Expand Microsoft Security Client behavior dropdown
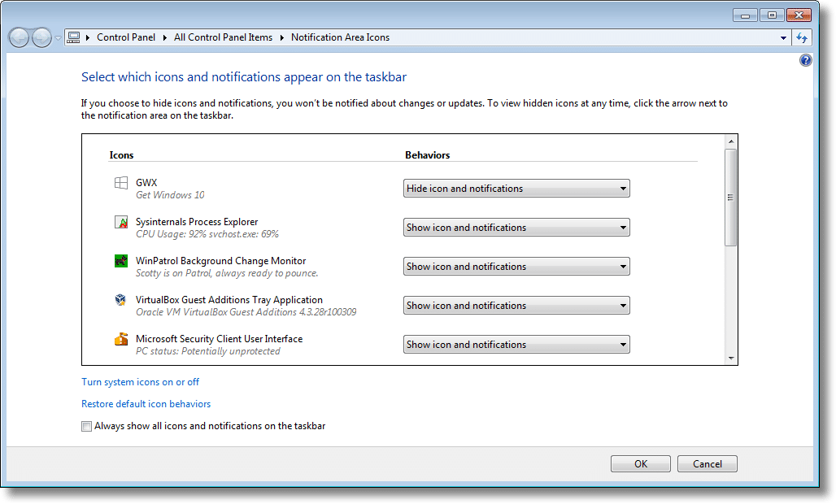The width and height of the screenshot is (836, 504). (516, 345)
